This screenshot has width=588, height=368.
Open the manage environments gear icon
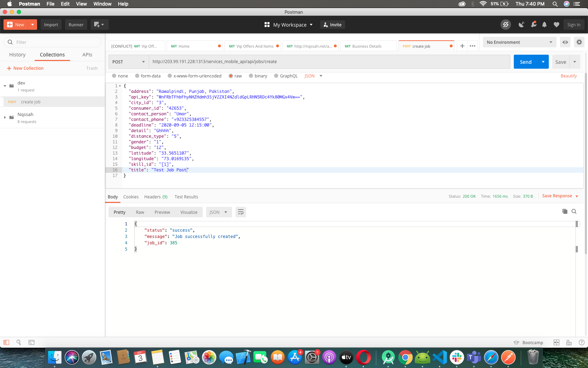579,42
